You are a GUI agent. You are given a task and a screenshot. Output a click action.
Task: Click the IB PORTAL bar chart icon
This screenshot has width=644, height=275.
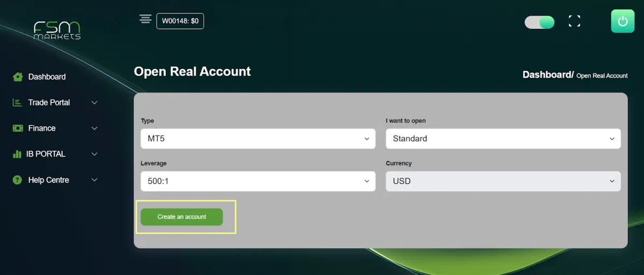tap(17, 154)
